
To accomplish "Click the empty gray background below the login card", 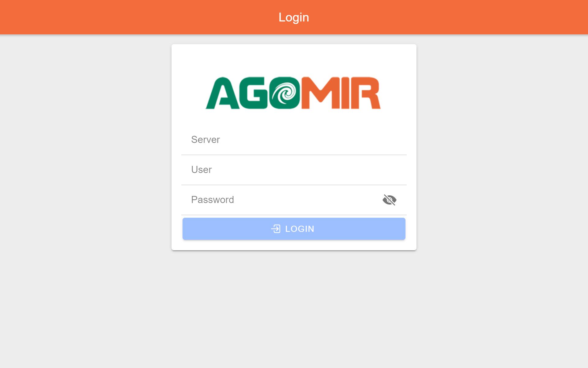I will pyautogui.click(x=294, y=307).
